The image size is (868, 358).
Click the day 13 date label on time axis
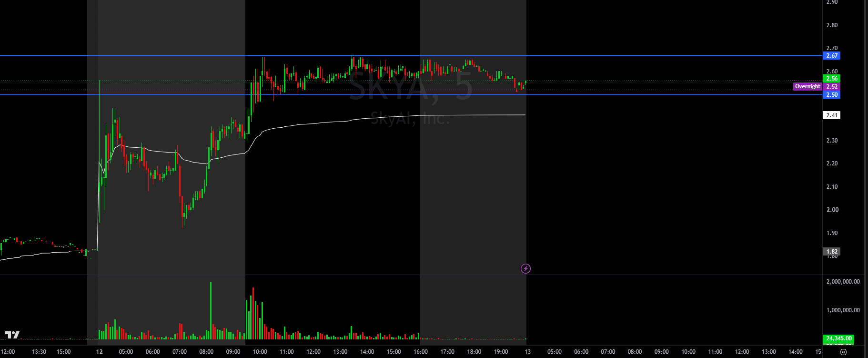tap(527, 352)
